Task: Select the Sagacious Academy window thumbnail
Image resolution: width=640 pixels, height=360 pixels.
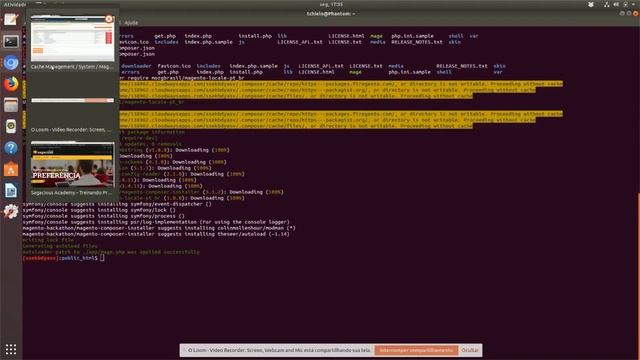Action: click(73, 164)
